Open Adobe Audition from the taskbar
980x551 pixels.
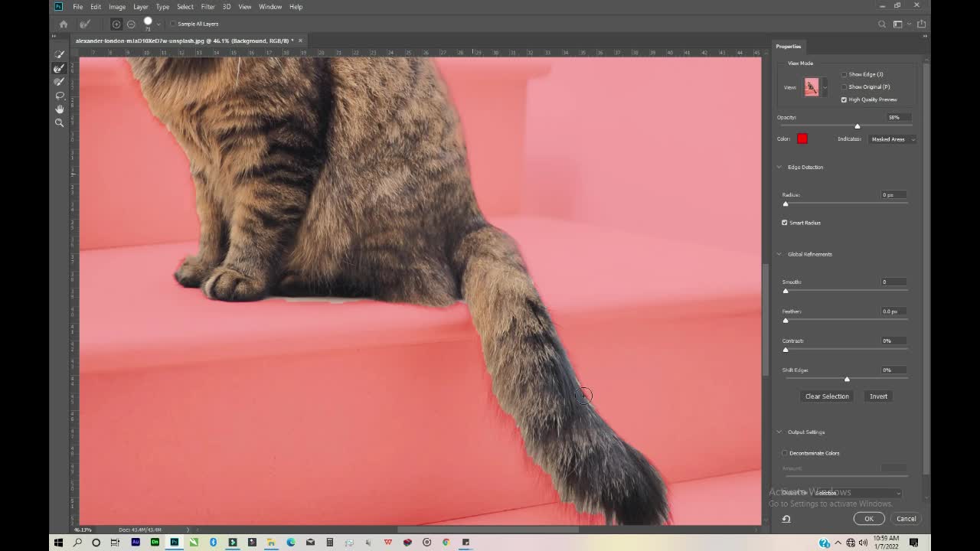[136, 543]
